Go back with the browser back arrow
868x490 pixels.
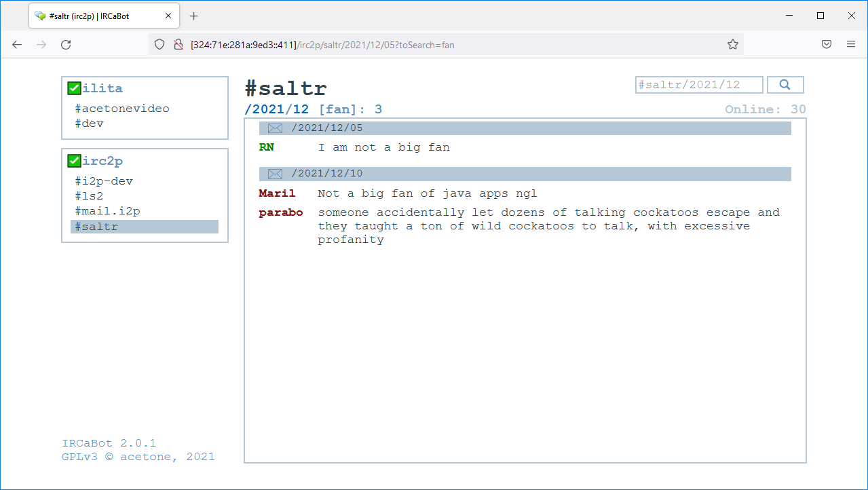tap(17, 44)
